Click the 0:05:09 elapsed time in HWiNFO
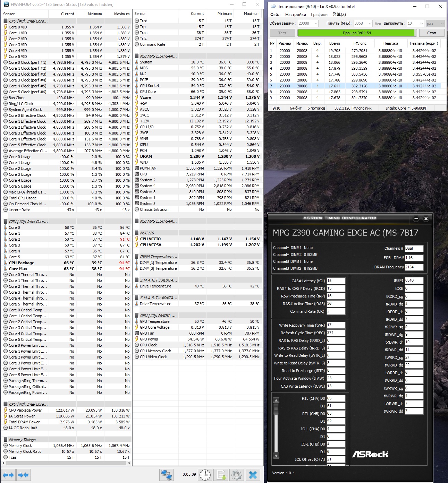The image size is (448, 483). [189, 474]
